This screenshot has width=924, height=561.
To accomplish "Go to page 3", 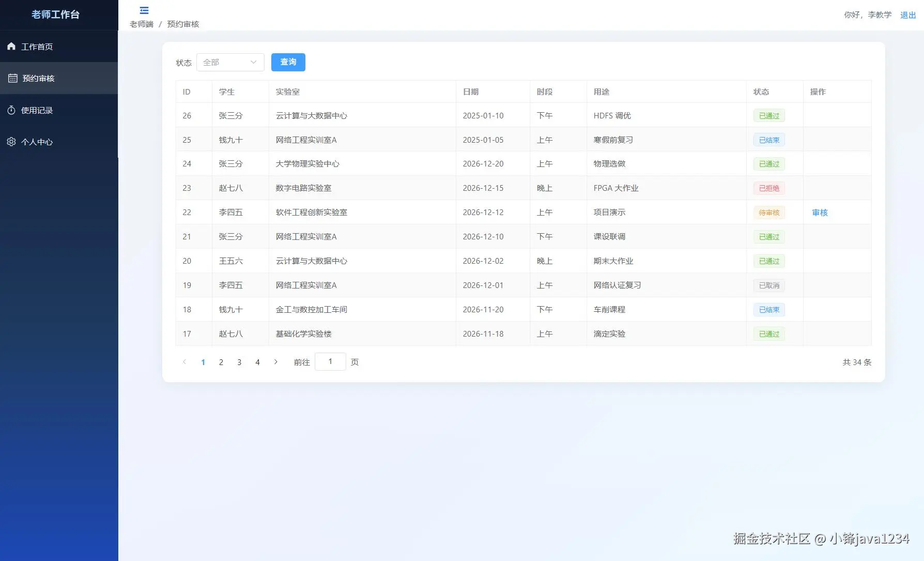I will (239, 362).
